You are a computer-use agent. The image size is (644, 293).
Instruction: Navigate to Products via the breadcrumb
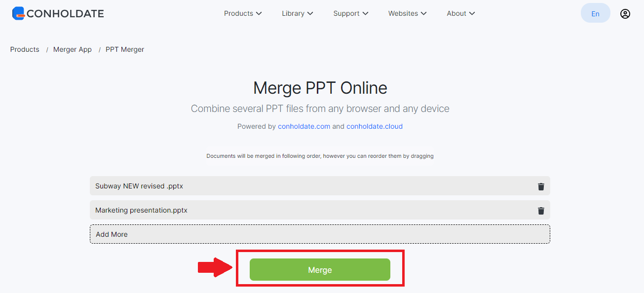pyautogui.click(x=24, y=49)
